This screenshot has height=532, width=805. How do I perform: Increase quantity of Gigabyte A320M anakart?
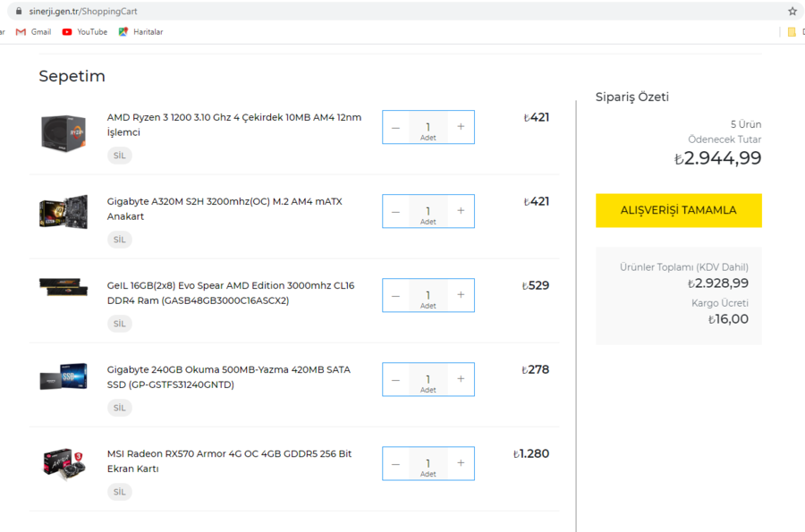pyautogui.click(x=461, y=211)
